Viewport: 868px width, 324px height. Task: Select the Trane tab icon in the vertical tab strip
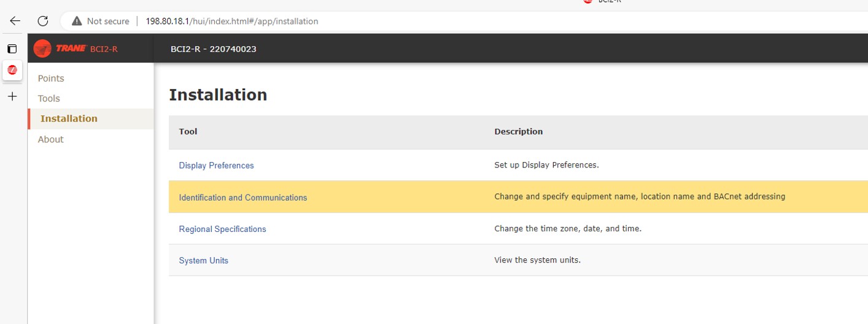(x=12, y=70)
